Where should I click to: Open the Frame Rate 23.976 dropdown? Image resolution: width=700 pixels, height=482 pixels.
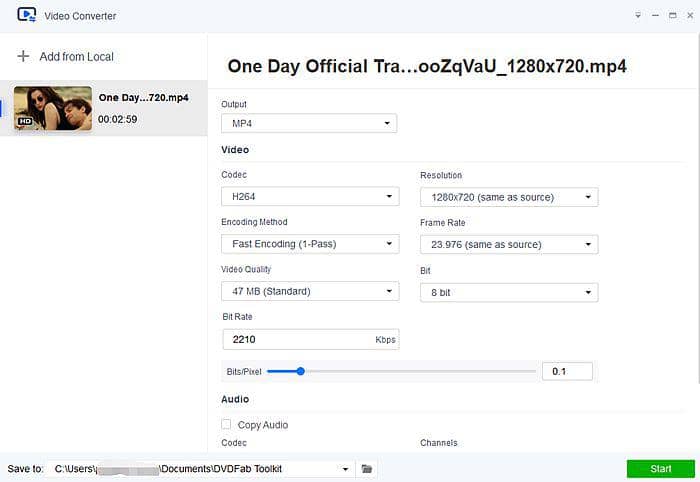tap(508, 244)
